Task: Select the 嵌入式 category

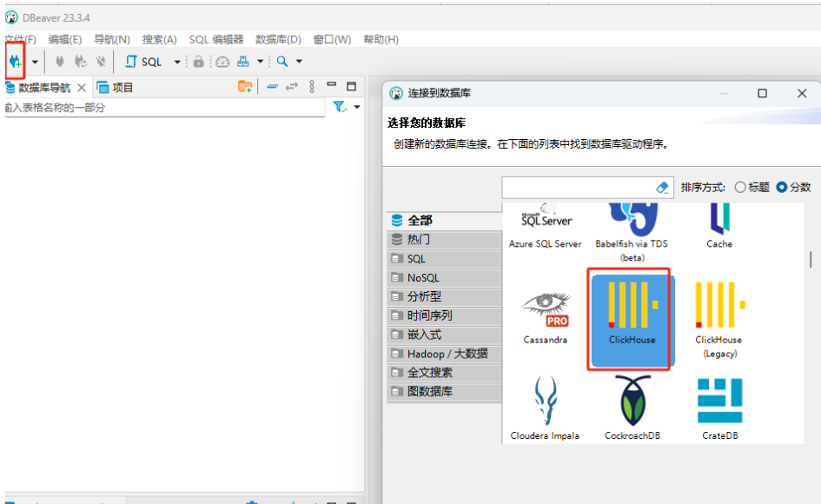Action: 444,335
